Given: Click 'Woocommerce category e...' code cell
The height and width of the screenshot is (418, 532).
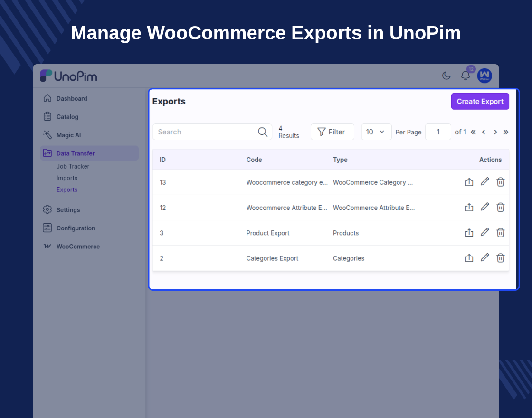Looking at the screenshot, I should [287, 182].
